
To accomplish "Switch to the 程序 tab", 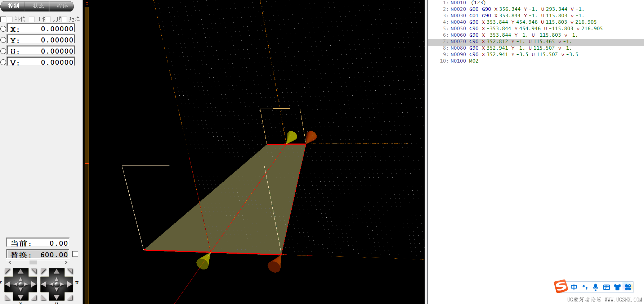I will [x=62, y=6].
